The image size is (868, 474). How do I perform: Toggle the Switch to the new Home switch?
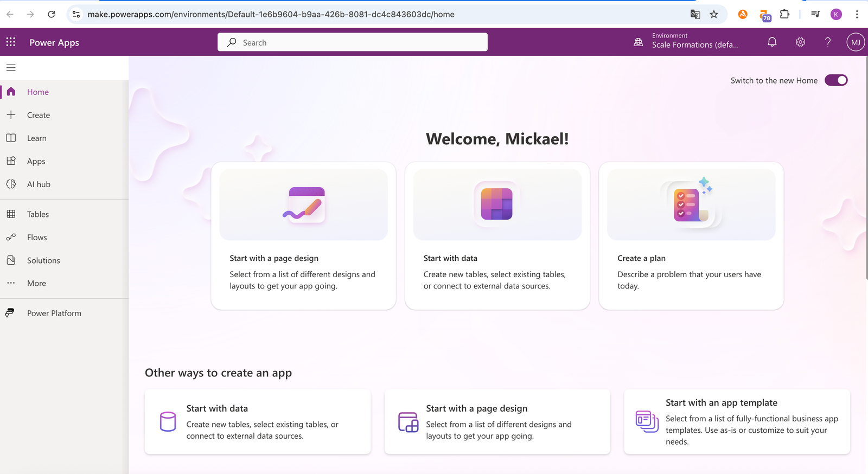(836, 80)
